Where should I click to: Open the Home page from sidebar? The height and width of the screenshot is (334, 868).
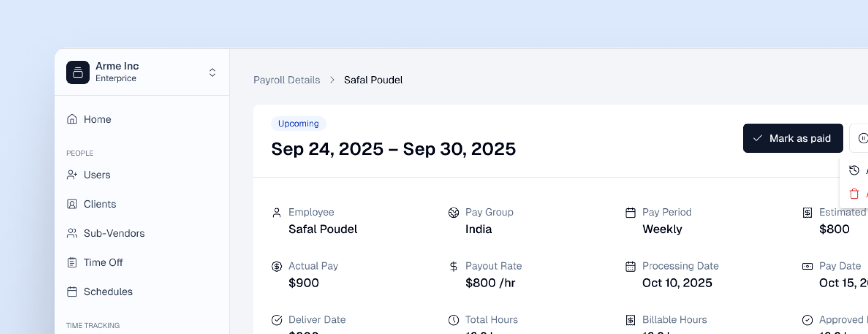click(x=97, y=119)
